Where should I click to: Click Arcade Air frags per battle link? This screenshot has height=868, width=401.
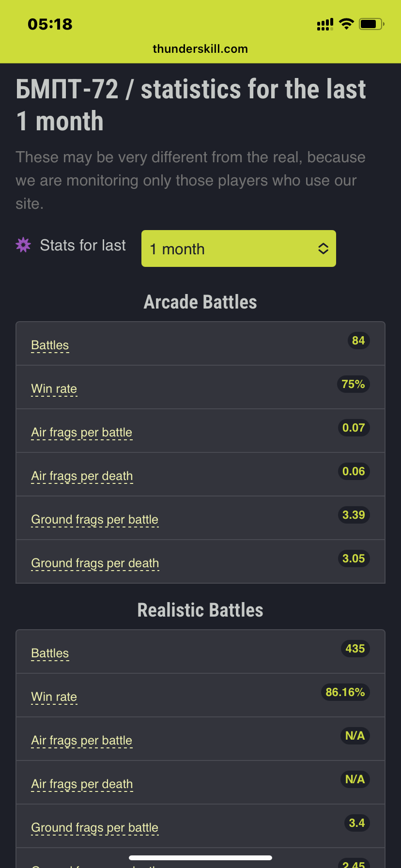(x=81, y=433)
